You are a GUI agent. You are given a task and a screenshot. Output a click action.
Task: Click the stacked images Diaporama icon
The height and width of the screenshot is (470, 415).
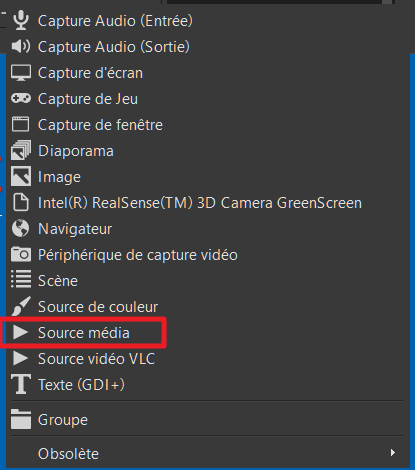pos(21,150)
